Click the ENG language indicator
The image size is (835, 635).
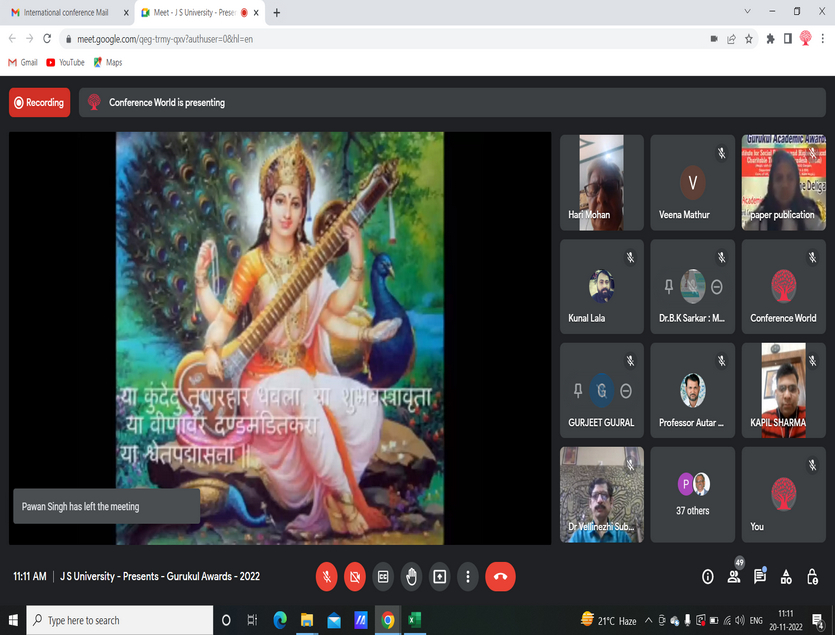tap(756, 620)
